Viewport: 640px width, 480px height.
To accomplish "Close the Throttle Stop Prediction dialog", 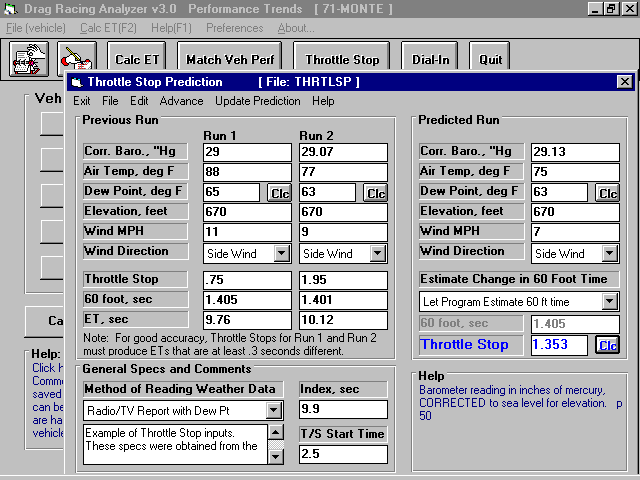I will coord(624,82).
